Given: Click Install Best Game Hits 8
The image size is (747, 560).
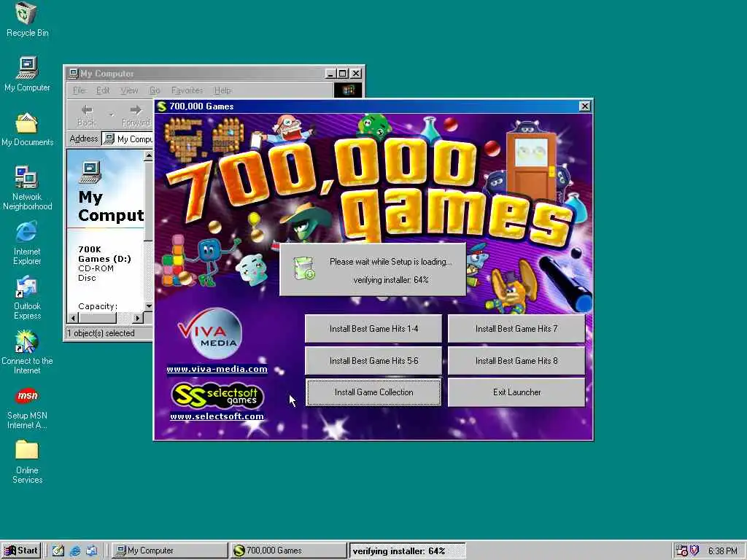Looking at the screenshot, I should (x=516, y=361).
